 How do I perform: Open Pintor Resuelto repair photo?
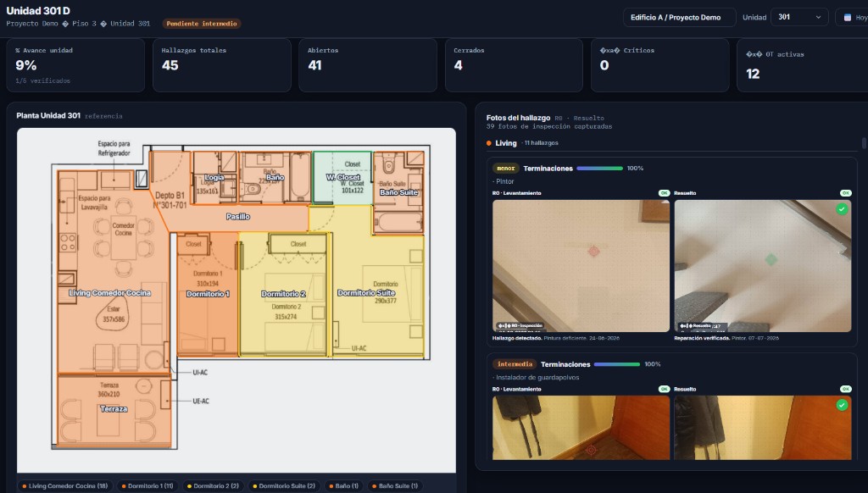[762, 266]
